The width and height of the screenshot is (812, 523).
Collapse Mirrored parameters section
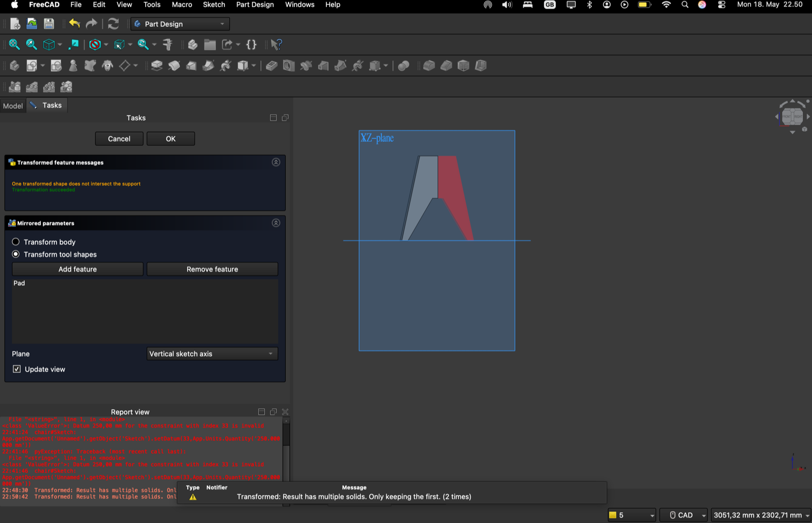point(276,223)
